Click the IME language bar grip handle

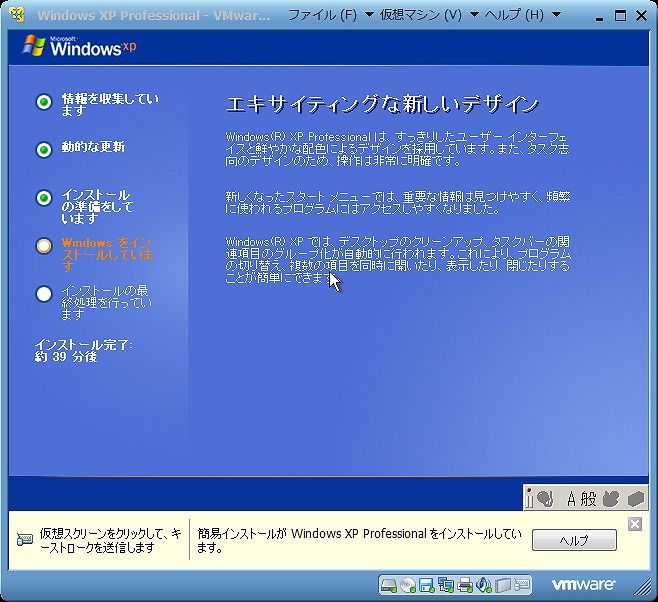pos(529,498)
